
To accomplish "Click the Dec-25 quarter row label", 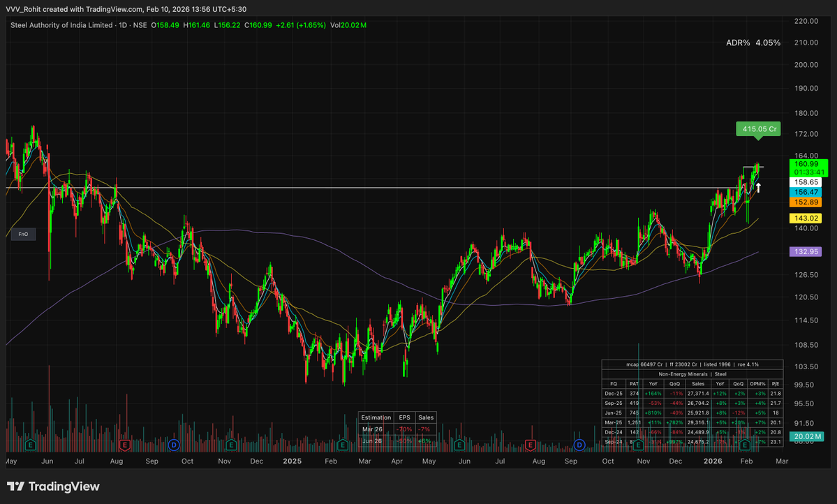I will [614, 394].
